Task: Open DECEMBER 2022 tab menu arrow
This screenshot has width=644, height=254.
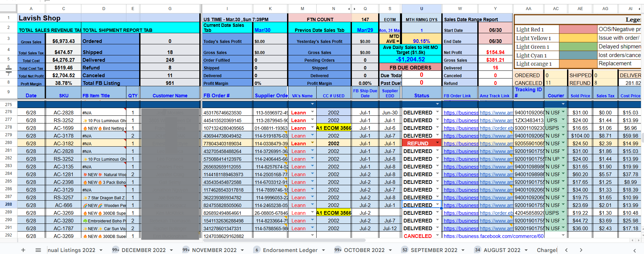Action: click(171, 250)
